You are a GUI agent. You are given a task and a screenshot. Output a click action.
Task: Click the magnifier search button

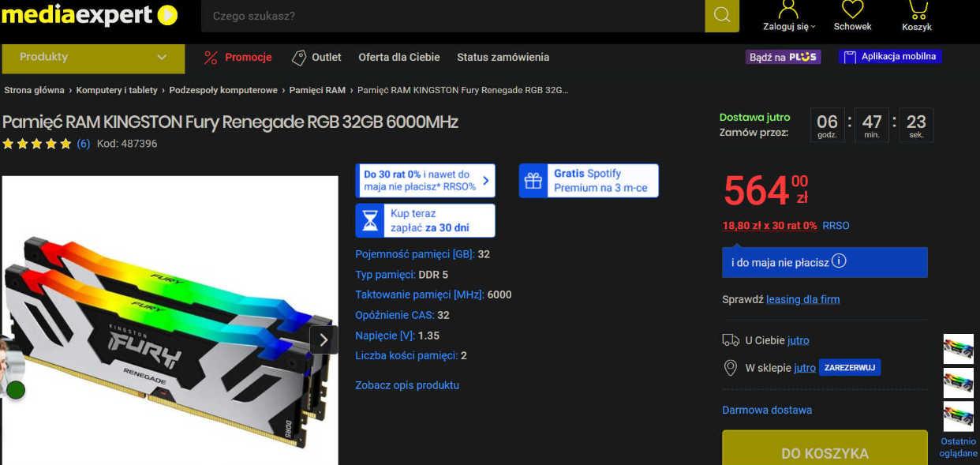tap(722, 16)
